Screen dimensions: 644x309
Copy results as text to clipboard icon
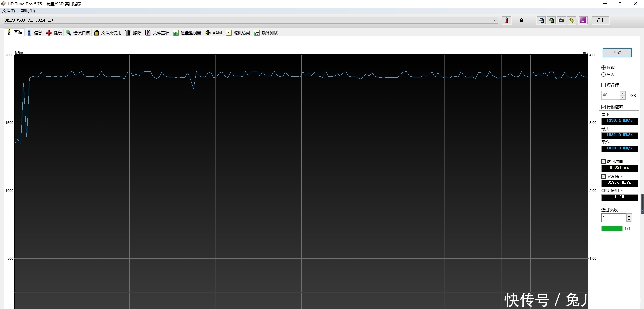(541, 20)
